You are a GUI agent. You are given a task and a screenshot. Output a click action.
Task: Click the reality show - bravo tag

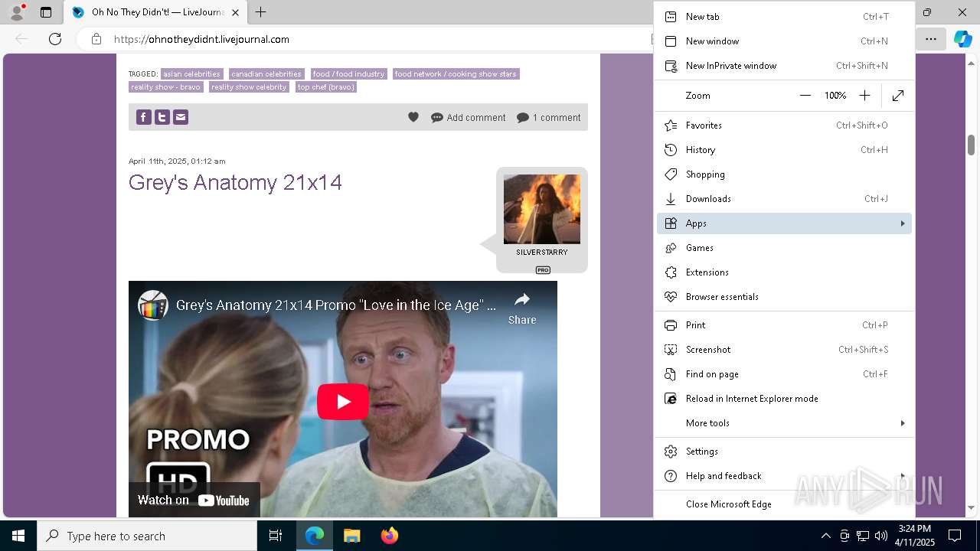coord(165,87)
